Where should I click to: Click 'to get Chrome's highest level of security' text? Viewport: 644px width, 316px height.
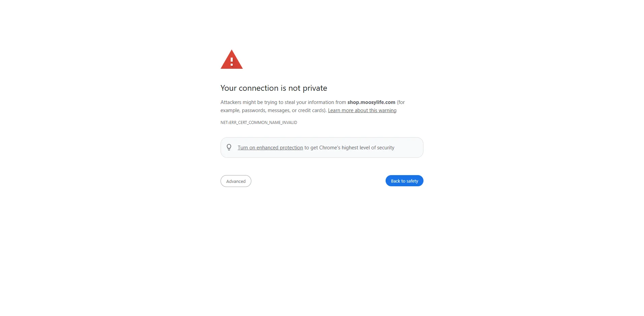(x=349, y=148)
